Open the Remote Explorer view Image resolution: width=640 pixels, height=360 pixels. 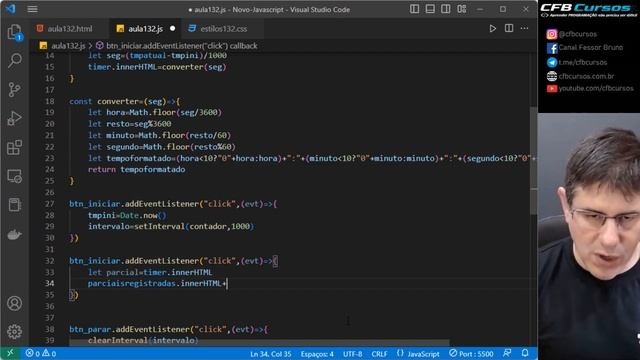point(14,176)
